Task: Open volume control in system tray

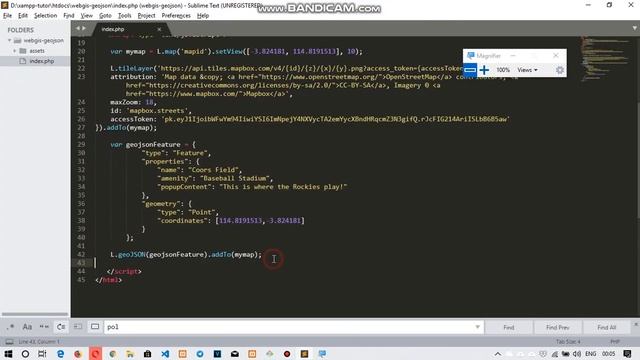Action: click(576, 354)
